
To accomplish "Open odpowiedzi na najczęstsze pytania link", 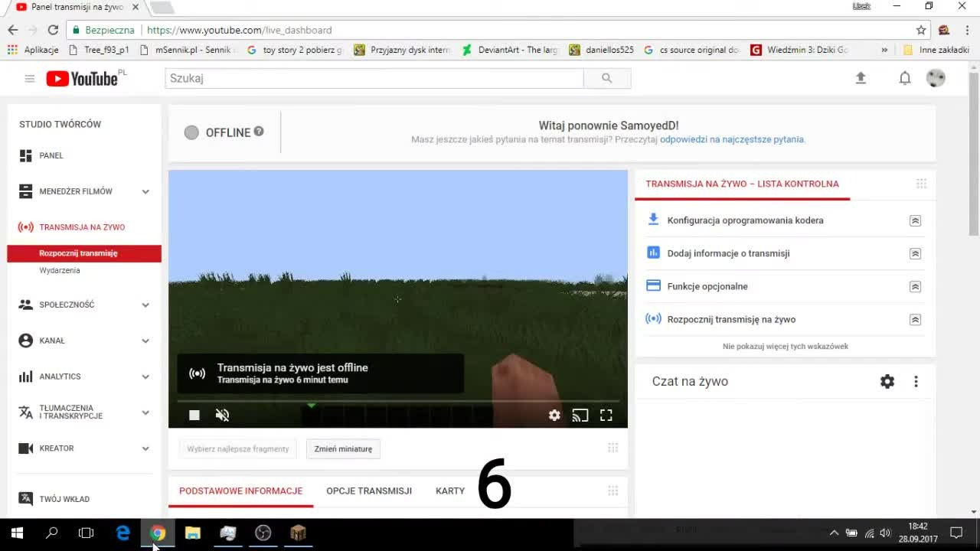I will pyautogui.click(x=731, y=139).
